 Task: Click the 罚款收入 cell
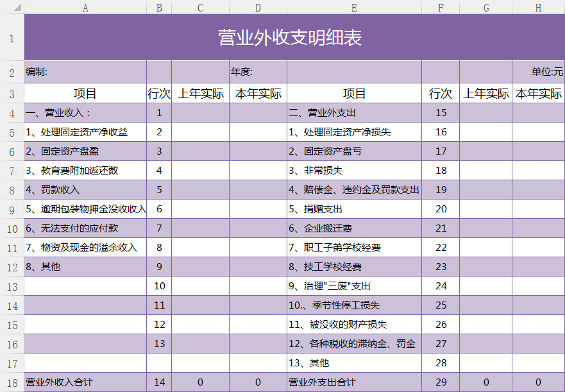[x=85, y=190]
